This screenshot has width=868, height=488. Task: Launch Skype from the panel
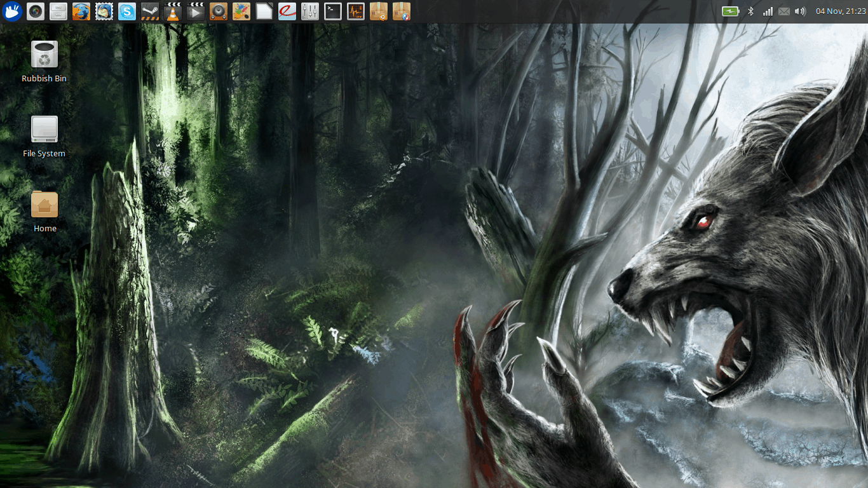(127, 11)
